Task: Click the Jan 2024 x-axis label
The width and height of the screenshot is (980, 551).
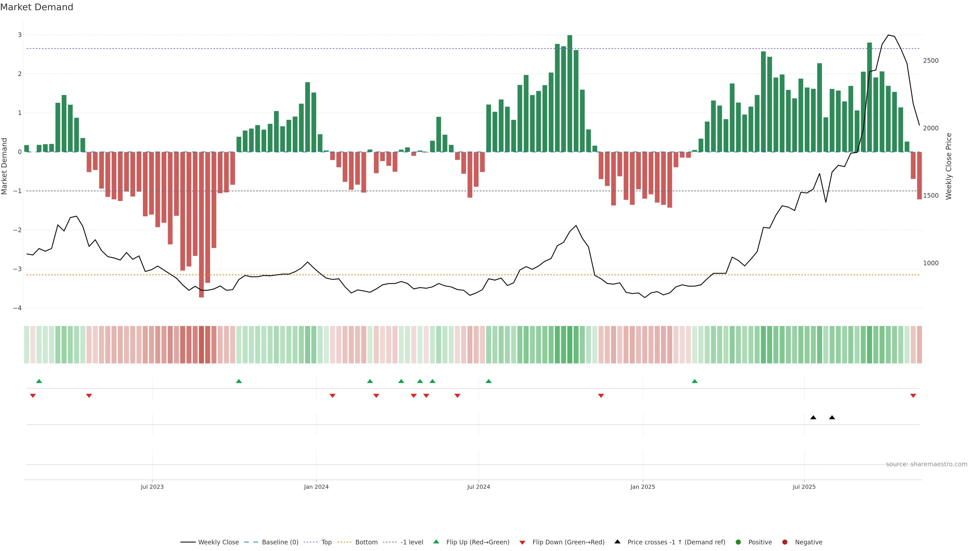Action: (316, 487)
